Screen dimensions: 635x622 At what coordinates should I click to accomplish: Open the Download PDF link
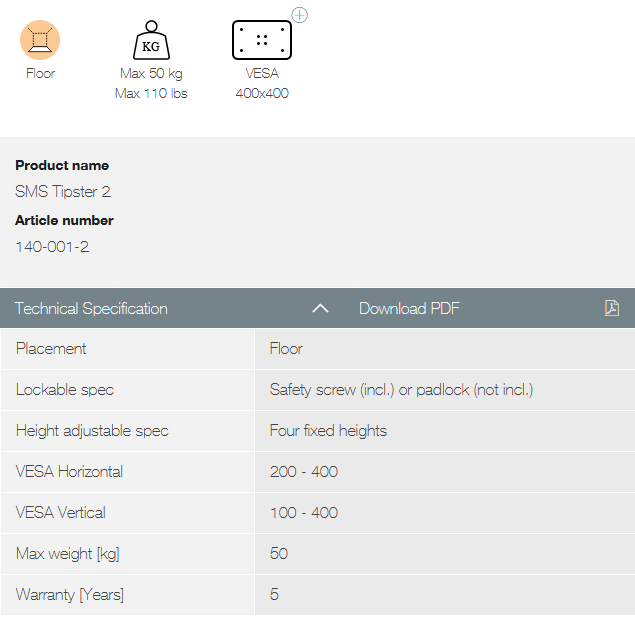[409, 308]
